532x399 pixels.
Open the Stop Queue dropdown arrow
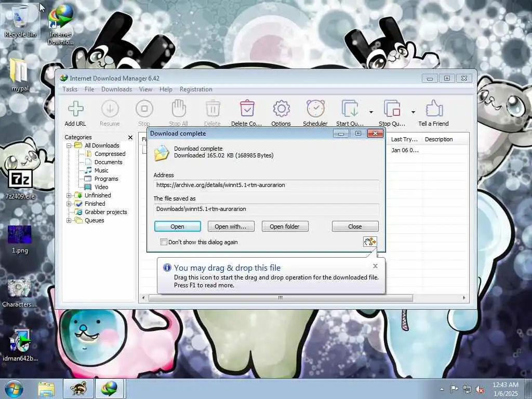pyautogui.click(x=413, y=112)
